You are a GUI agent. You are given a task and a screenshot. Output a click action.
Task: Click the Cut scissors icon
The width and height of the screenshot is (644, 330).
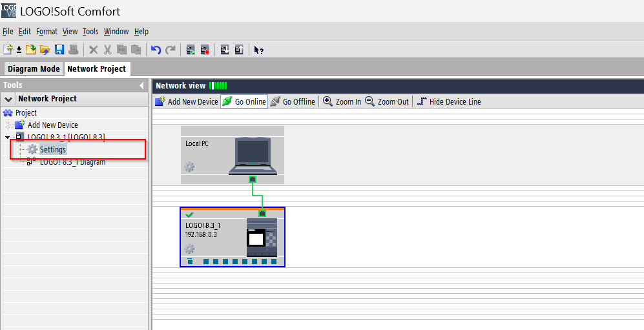click(x=108, y=50)
